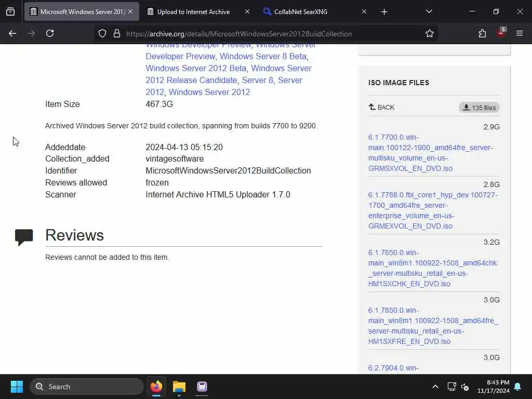Open the Server 8 topic link
The width and height of the screenshot is (532, 399).
[257, 80]
